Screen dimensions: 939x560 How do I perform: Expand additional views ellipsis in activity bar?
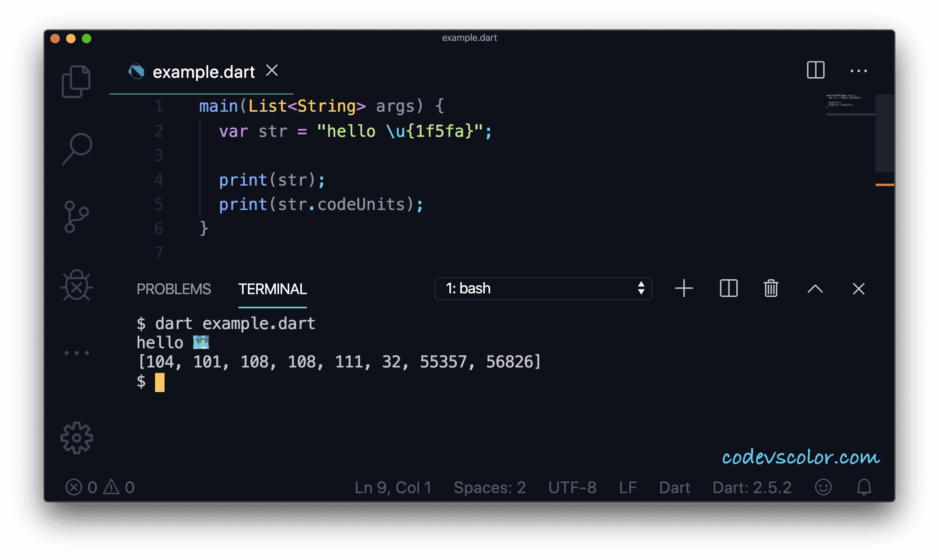point(77,353)
